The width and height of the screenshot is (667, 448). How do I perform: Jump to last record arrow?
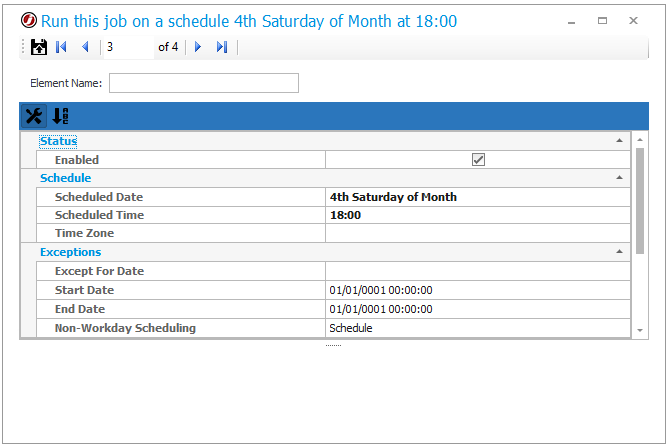click(222, 47)
